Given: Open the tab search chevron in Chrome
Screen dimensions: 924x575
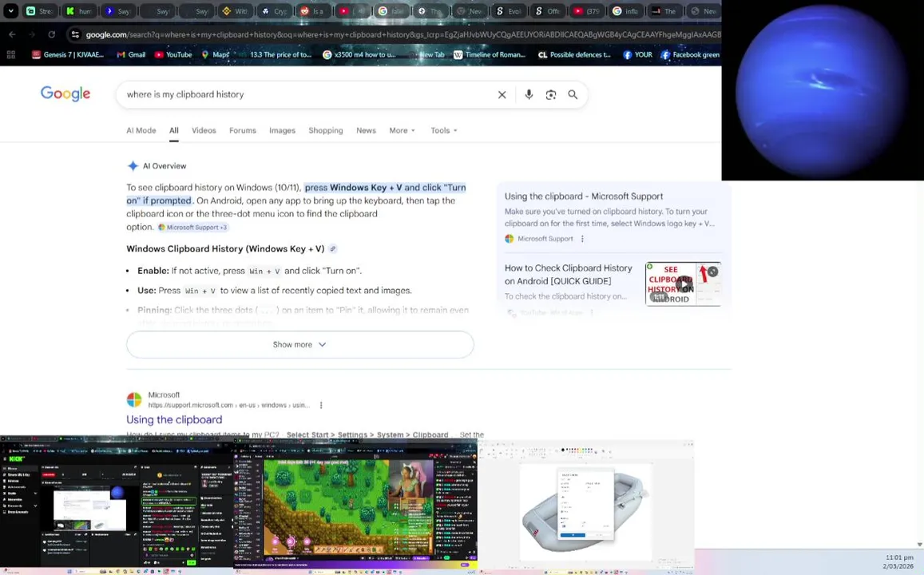Looking at the screenshot, I should (10, 10).
